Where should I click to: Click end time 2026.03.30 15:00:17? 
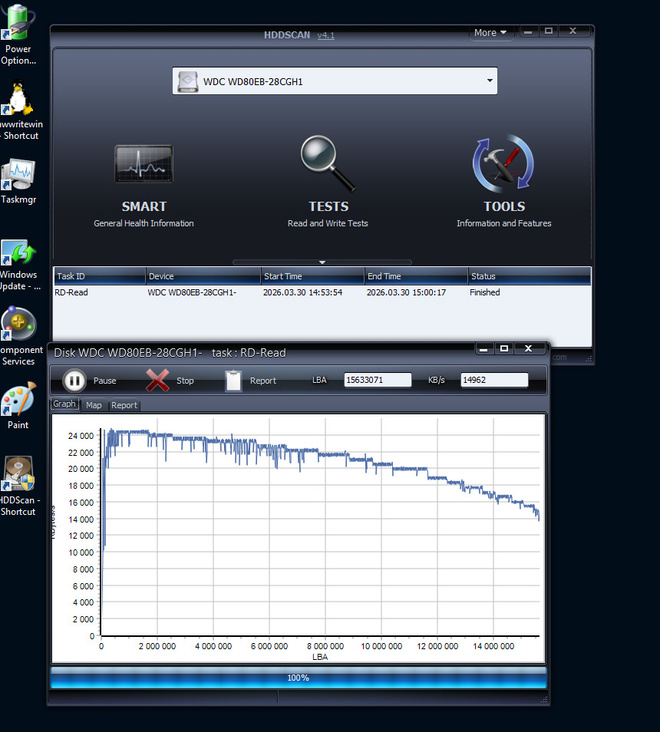click(406, 292)
